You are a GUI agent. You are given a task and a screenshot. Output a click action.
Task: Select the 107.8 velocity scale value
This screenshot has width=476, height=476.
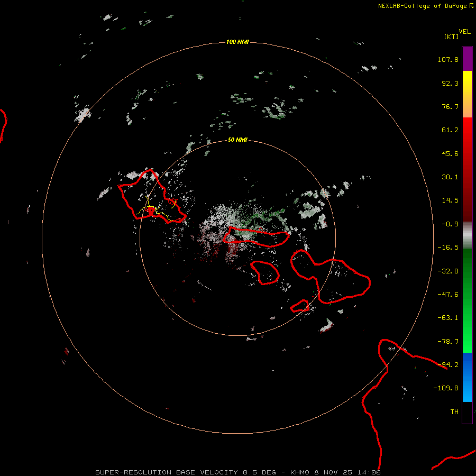448,59
